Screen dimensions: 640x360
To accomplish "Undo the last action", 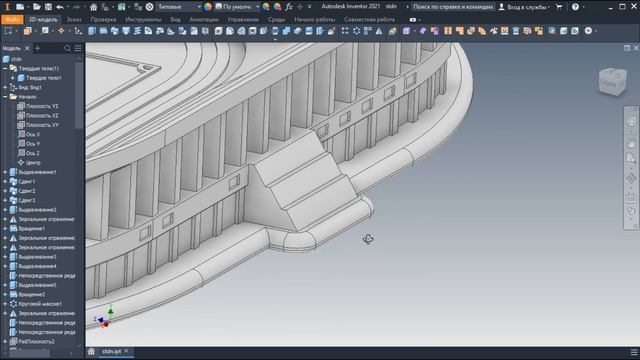I will point(60,7).
